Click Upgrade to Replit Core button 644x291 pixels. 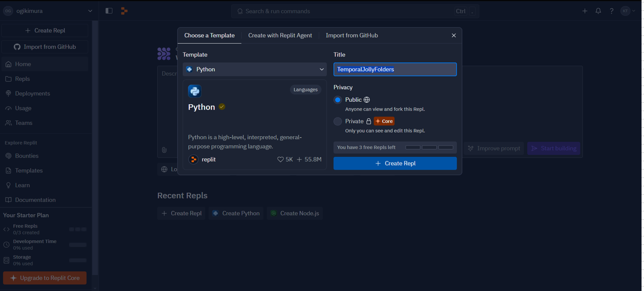tap(45, 278)
